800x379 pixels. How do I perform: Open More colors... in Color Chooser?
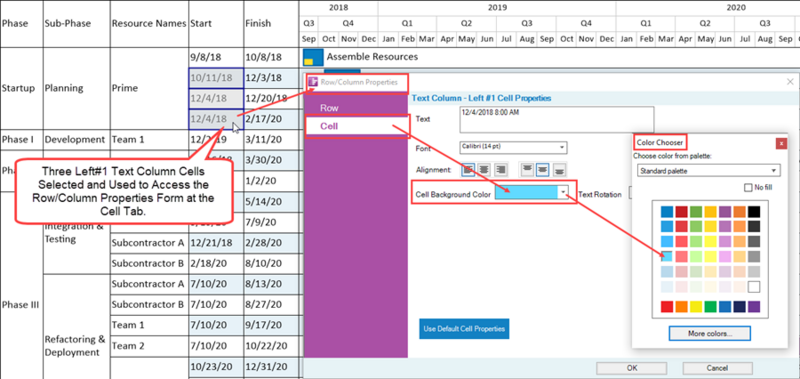pyautogui.click(x=710, y=334)
